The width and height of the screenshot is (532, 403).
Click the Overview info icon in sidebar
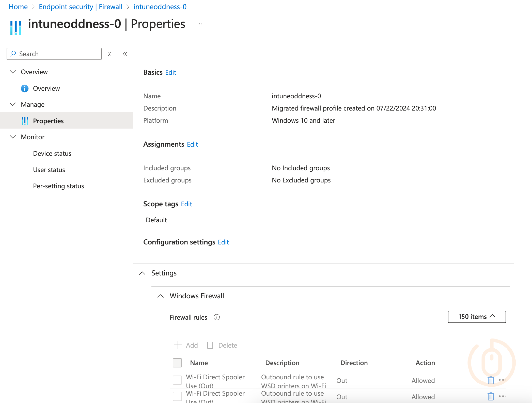pyautogui.click(x=25, y=88)
